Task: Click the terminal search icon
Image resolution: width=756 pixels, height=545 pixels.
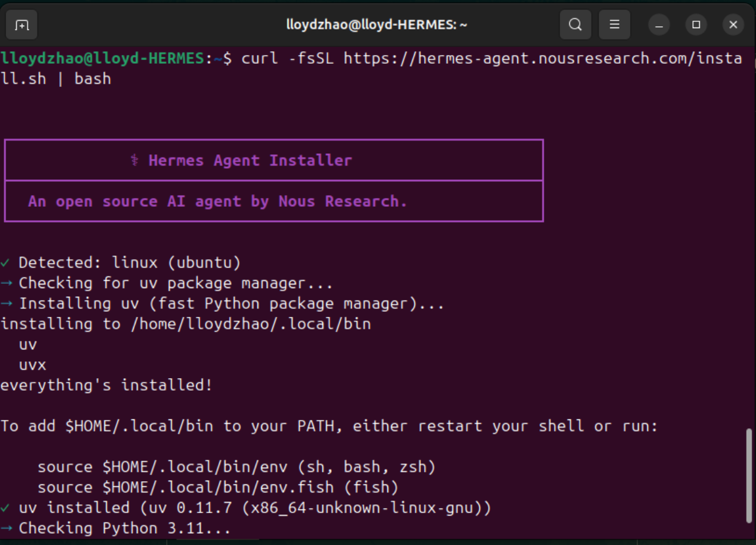Action: click(575, 25)
